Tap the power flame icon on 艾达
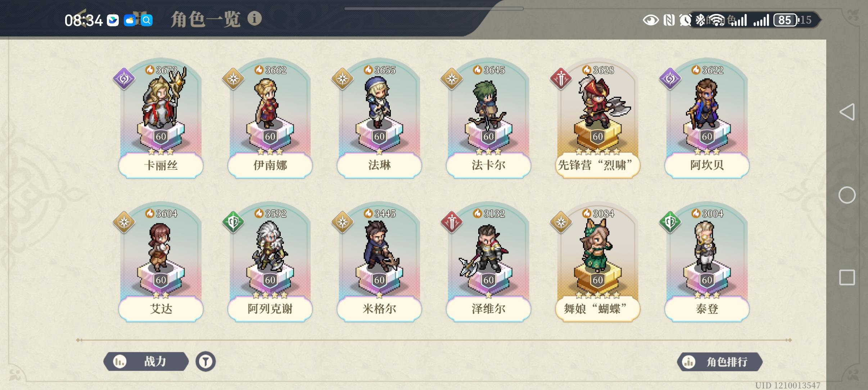The width and height of the screenshot is (868, 390). [x=150, y=213]
